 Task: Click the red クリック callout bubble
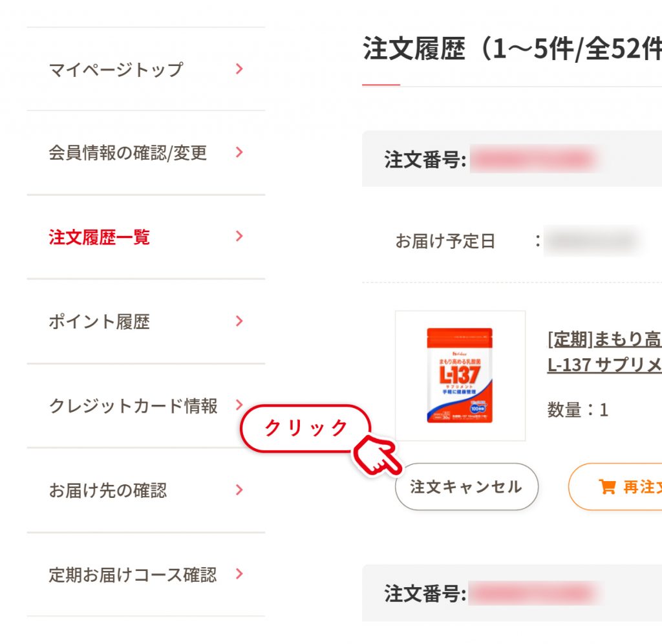coord(306,428)
